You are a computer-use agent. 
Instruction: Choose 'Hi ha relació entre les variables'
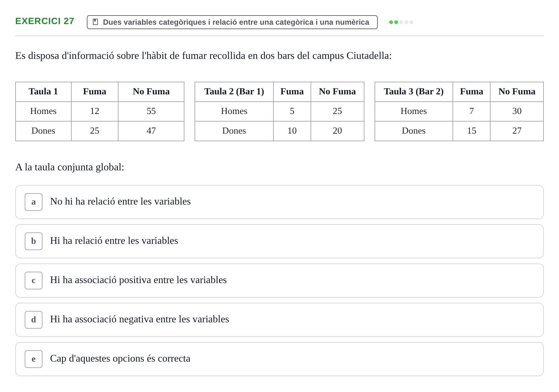click(x=279, y=241)
